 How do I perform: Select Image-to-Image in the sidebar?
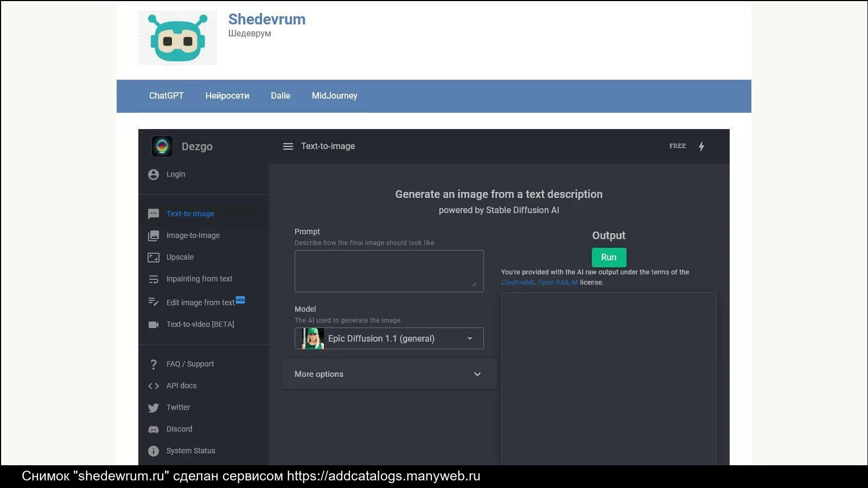click(x=193, y=235)
